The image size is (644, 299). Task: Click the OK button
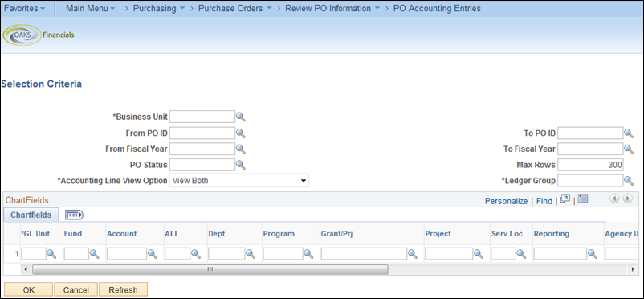click(29, 289)
